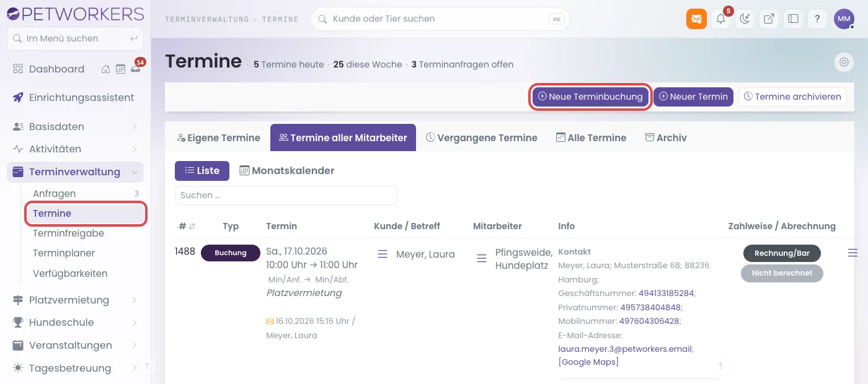
Task: Click Platzvermietung text in appointment row
Action: coord(304,293)
